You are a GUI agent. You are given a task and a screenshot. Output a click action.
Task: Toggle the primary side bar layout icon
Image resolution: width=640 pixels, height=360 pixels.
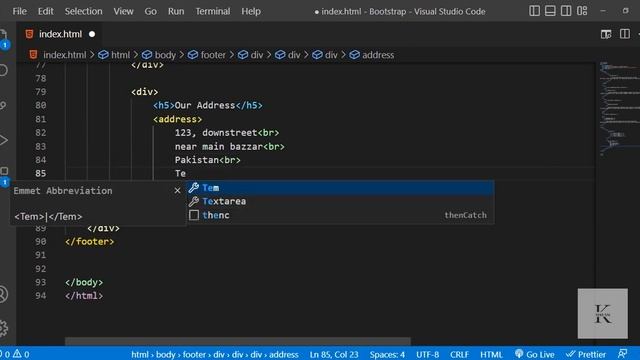534,11
